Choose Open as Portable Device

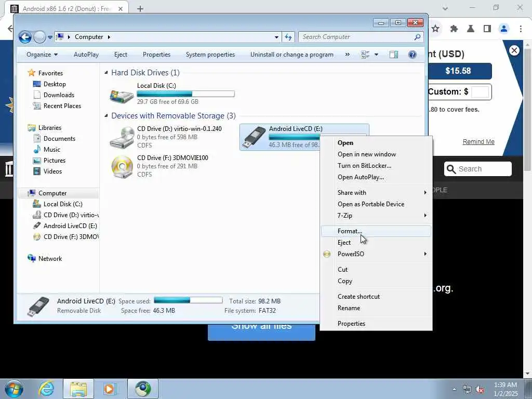tap(371, 204)
